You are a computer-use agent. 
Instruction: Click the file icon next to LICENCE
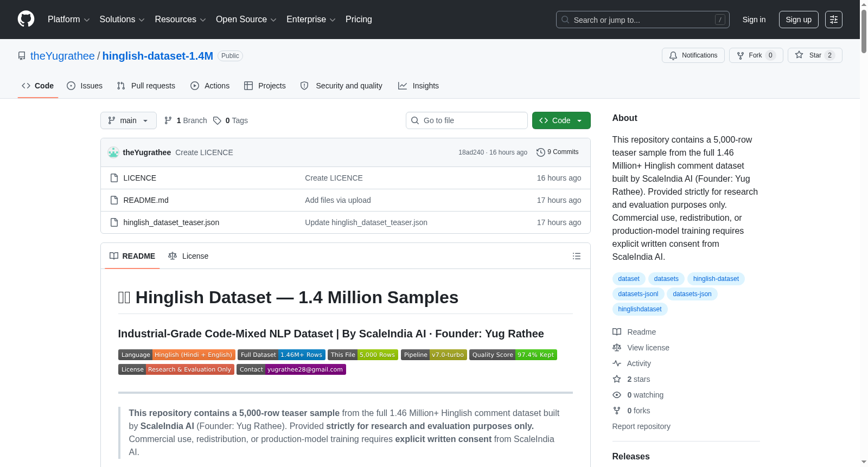114,178
